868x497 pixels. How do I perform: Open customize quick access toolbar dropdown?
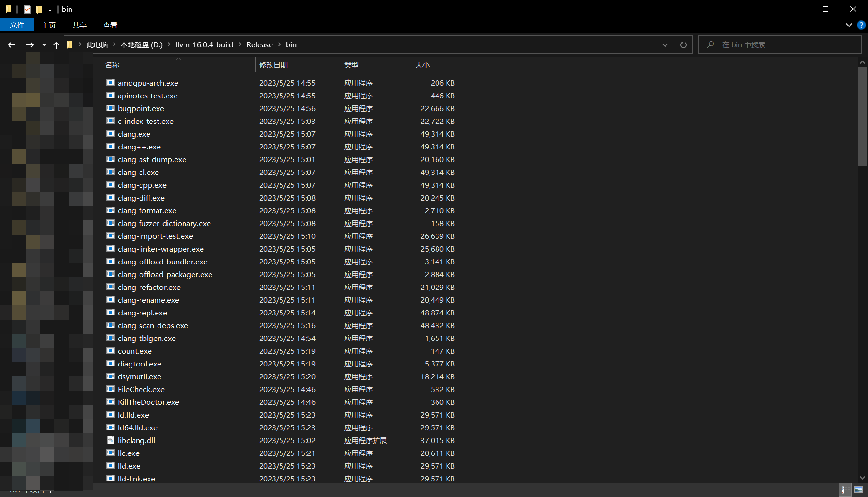tap(50, 9)
